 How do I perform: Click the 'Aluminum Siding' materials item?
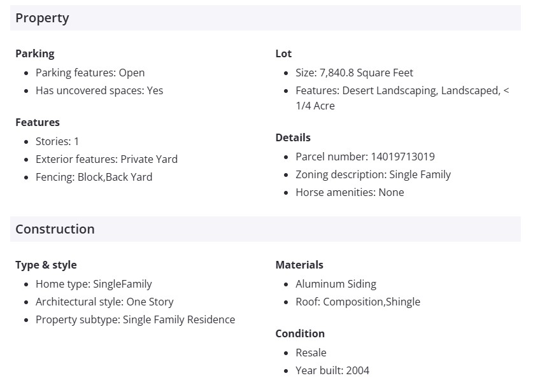(336, 284)
